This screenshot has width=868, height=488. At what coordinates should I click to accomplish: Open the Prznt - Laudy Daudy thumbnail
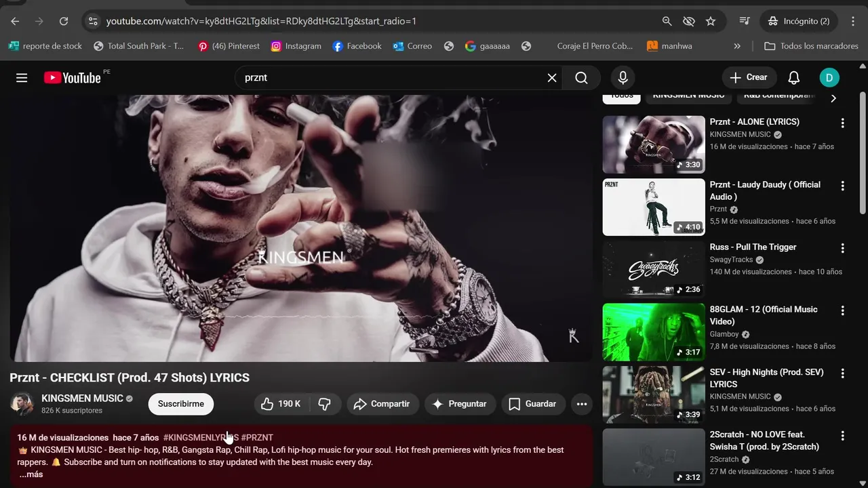[654, 207]
